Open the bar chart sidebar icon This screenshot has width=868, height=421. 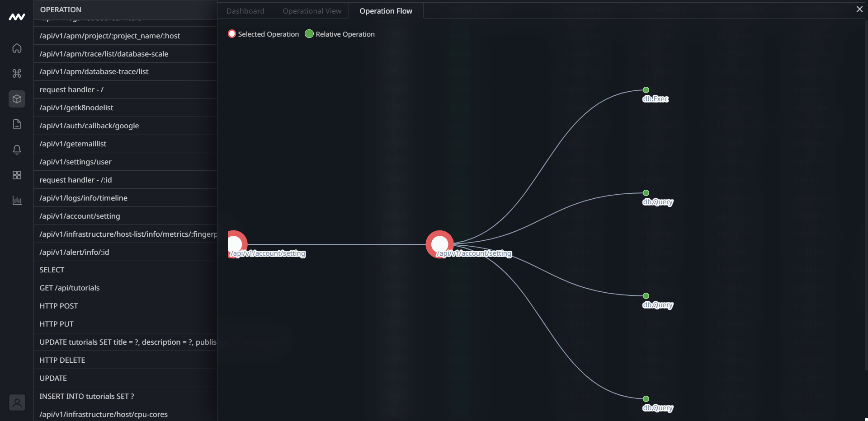pyautogui.click(x=17, y=200)
